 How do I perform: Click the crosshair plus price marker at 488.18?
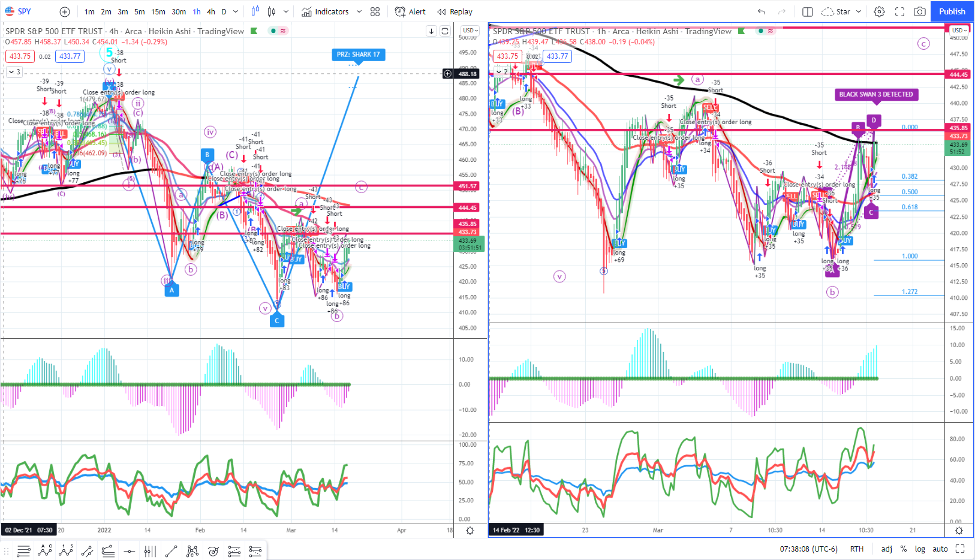[x=447, y=74]
